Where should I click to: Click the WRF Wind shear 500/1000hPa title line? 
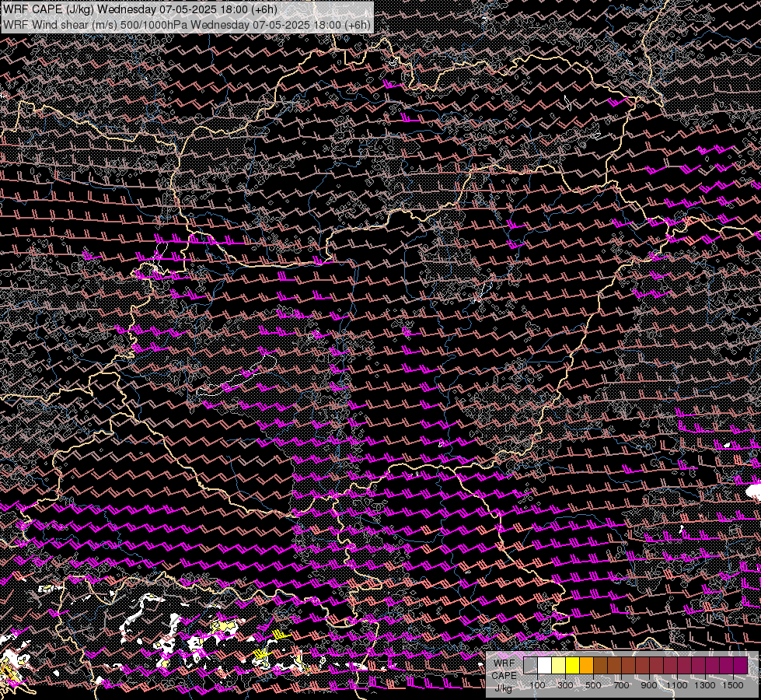187,25
